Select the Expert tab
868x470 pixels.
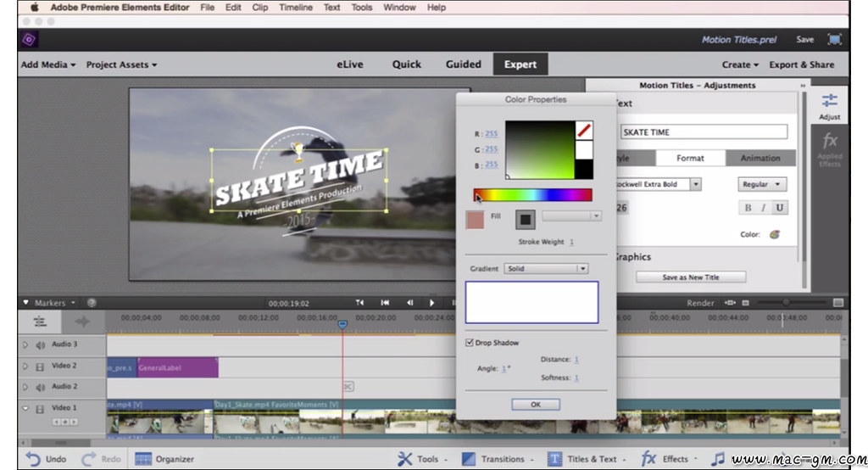520,64
